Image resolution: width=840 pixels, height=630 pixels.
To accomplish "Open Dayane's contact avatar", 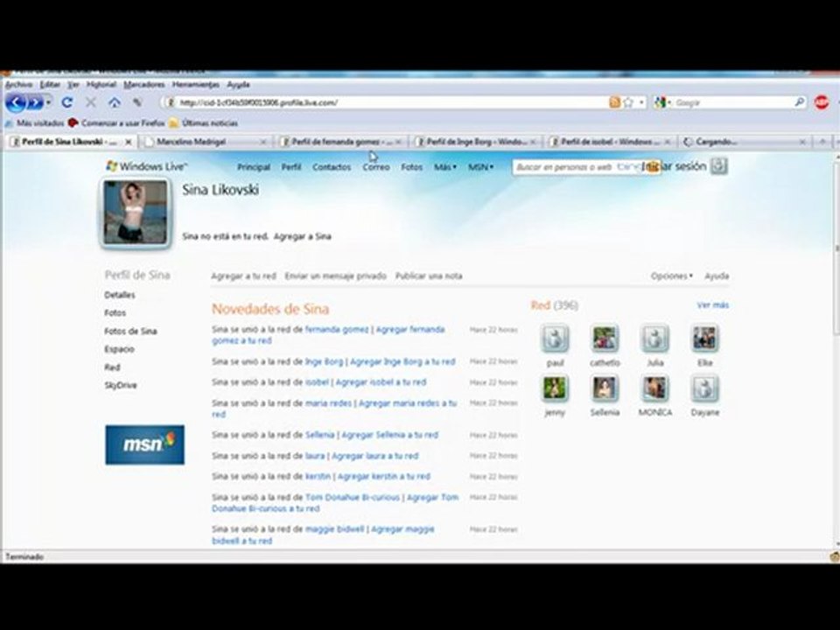I will coord(704,388).
